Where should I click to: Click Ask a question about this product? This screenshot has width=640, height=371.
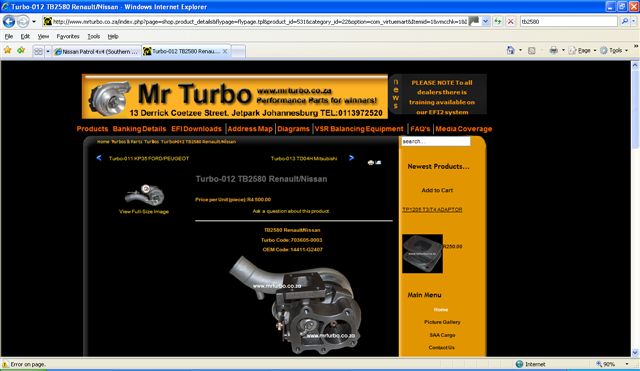click(291, 211)
